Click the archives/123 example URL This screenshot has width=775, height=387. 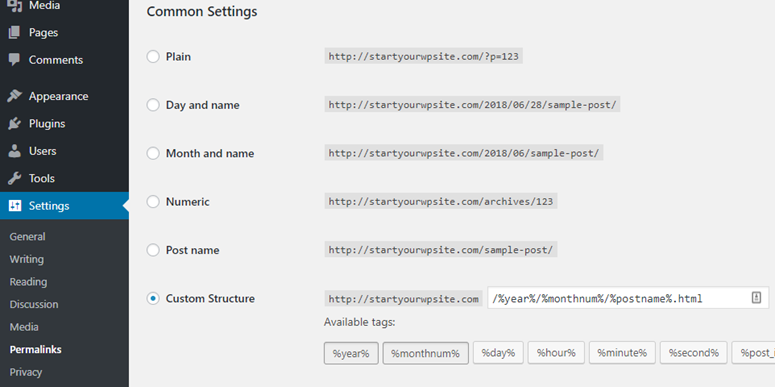(441, 202)
